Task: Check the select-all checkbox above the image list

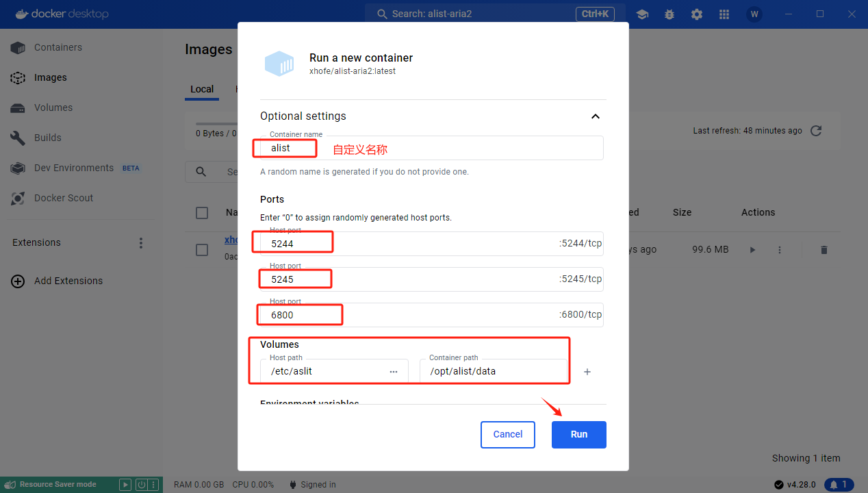Action: 202,212
